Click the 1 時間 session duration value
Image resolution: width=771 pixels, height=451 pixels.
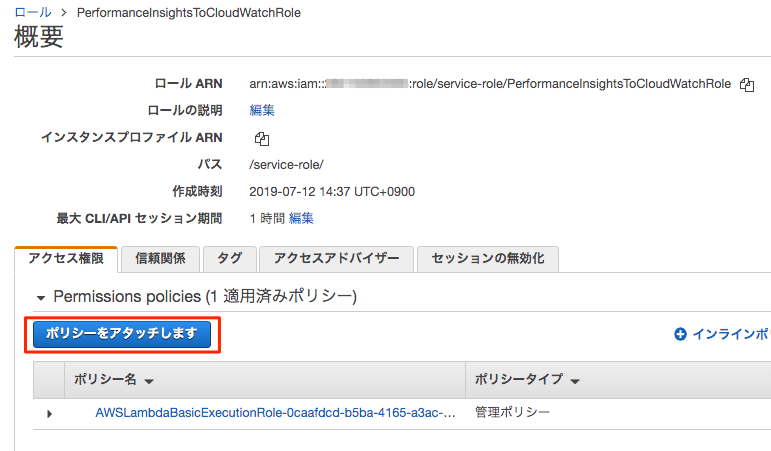point(267,218)
